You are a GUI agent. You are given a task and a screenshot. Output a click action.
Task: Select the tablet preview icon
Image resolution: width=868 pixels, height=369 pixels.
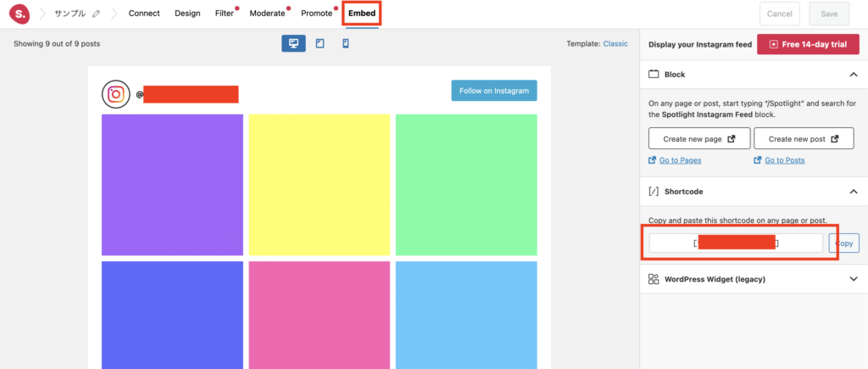tap(320, 43)
